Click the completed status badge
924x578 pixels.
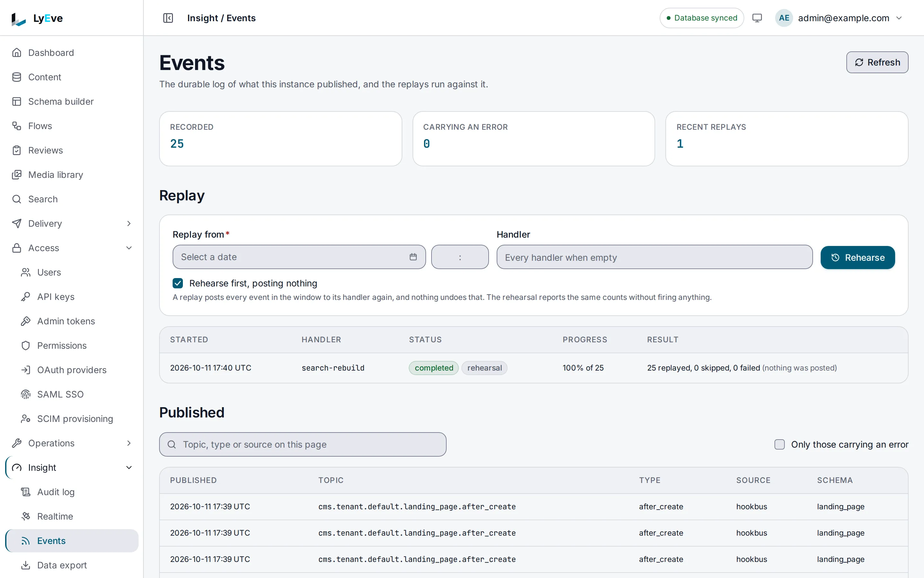(434, 368)
